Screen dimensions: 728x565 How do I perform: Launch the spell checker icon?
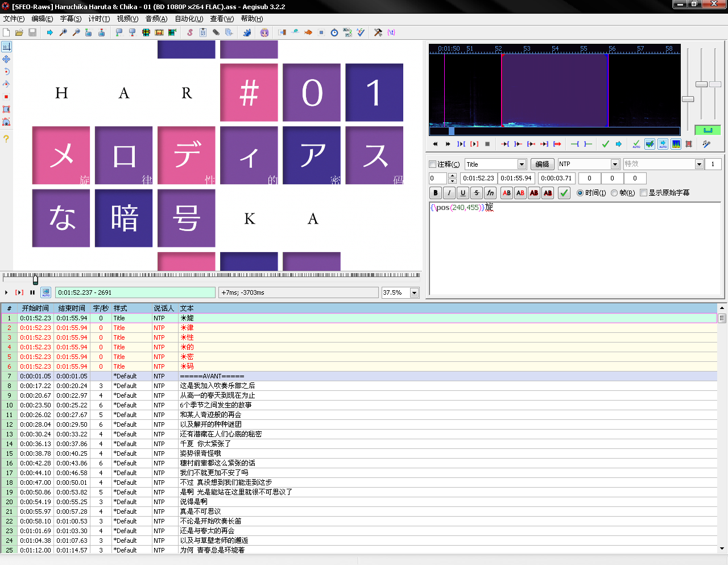361,32
